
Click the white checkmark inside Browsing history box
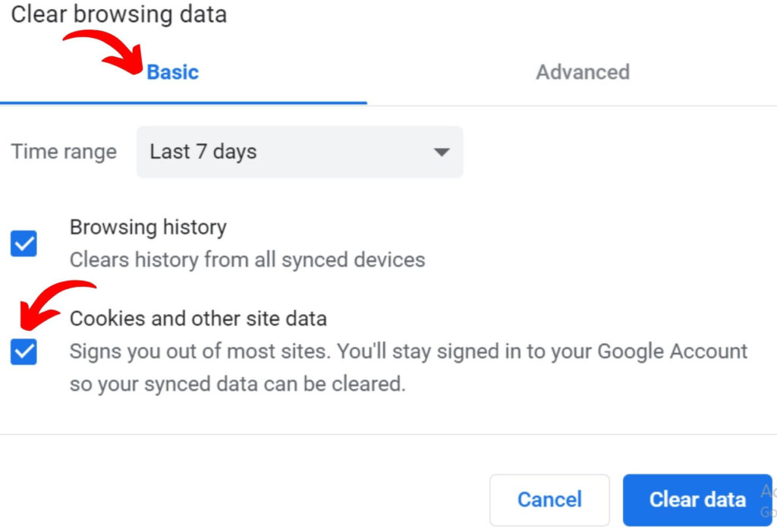coord(24,244)
